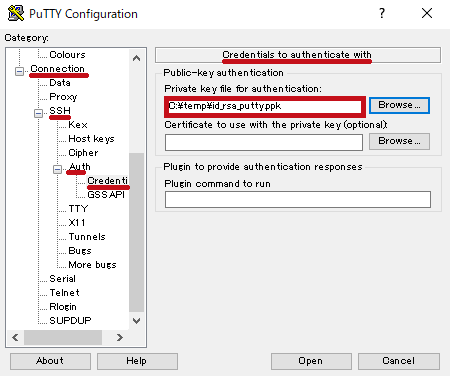Open the Kex category
This screenshot has height=376, width=450.
click(x=78, y=125)
